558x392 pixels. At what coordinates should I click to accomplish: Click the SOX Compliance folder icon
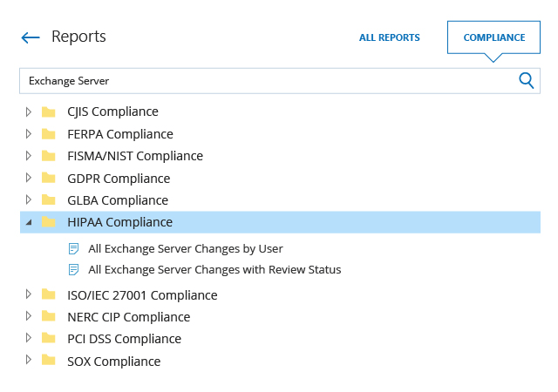[49, 361]
